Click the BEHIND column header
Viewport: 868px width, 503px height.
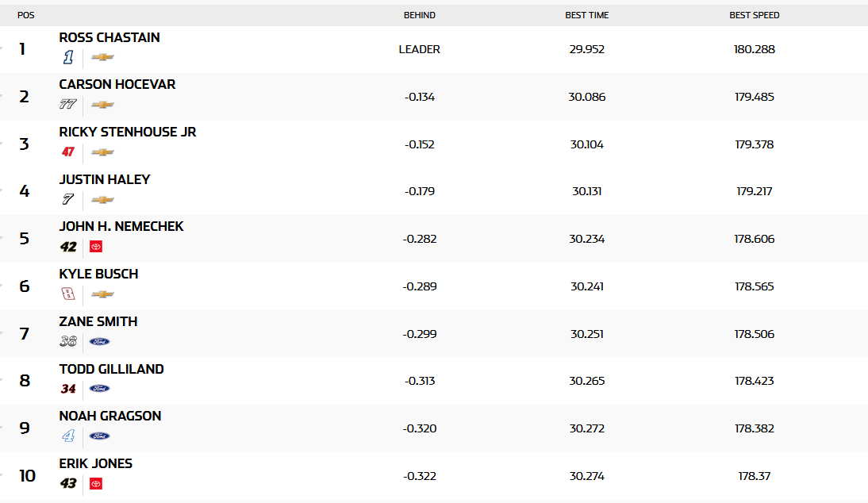419,15
